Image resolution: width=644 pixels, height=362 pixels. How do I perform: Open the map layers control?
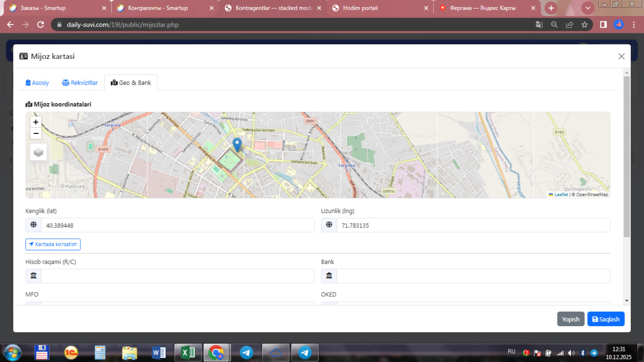click(38, 152)
